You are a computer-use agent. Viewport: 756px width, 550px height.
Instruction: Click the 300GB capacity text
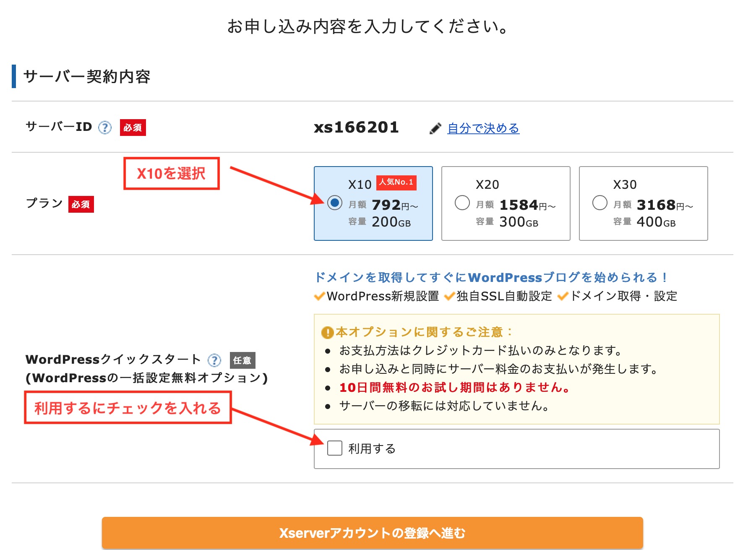(x=519, y=222)
